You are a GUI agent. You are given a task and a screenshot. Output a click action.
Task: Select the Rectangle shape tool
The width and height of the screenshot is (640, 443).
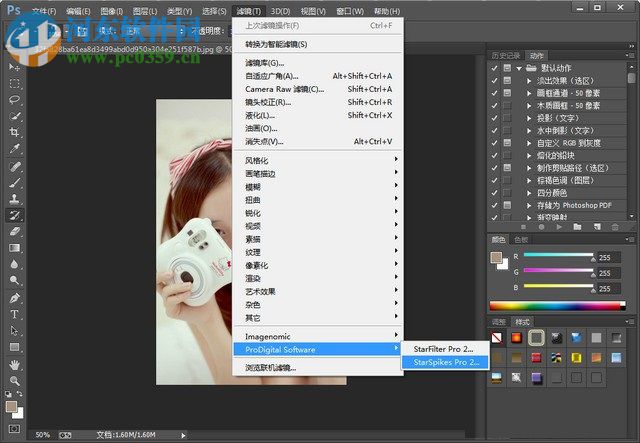click(x=14, y=347)
